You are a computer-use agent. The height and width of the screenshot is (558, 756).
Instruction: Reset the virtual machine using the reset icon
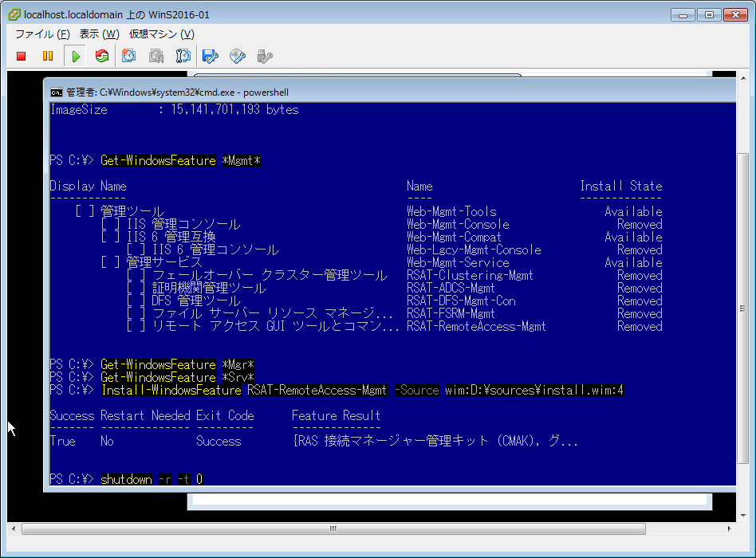click(x=100, y=56)
